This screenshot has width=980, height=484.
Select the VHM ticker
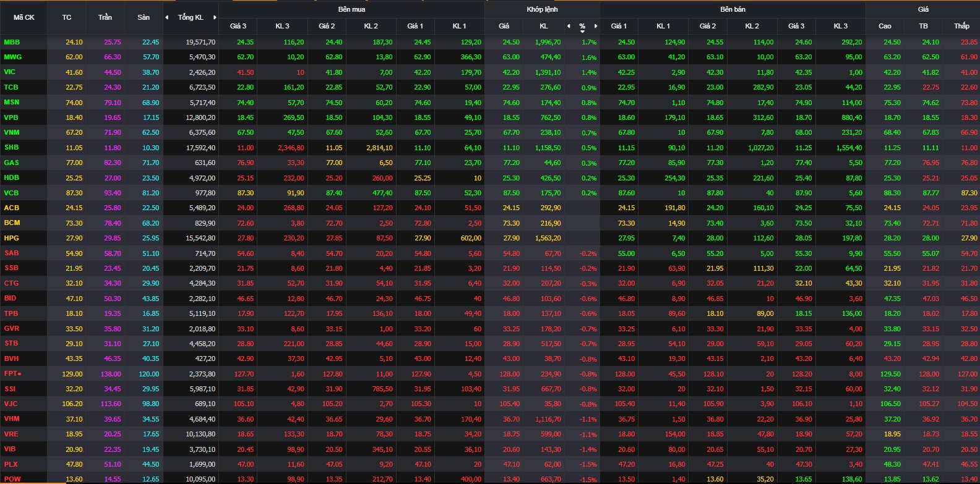click(12, 418)
